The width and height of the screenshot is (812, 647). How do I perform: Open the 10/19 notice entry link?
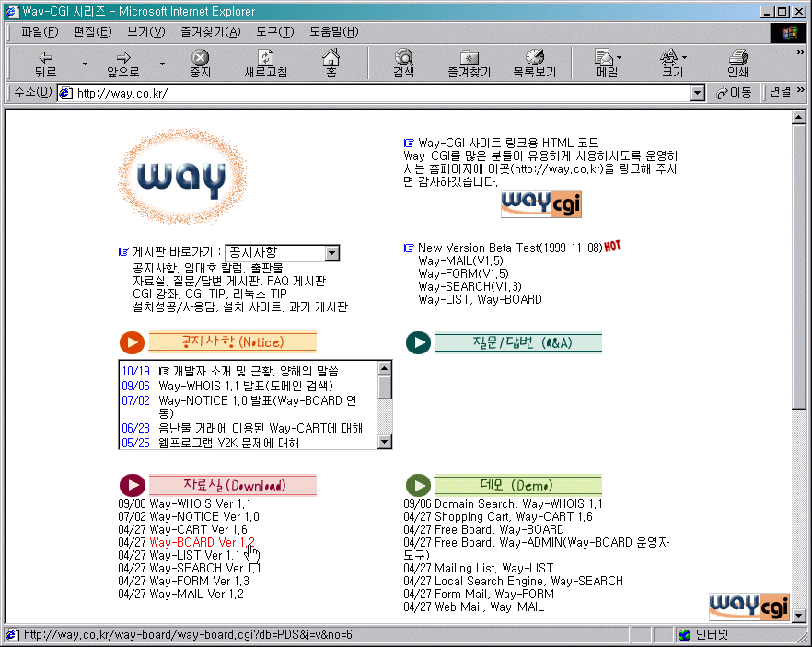(x=249, y=371)
